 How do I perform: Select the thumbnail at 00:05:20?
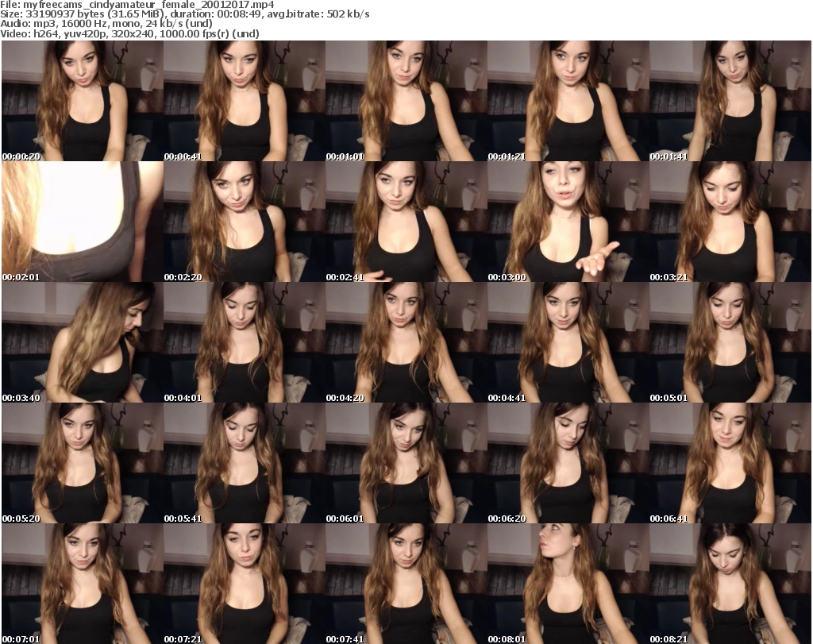tap(83, 463)
